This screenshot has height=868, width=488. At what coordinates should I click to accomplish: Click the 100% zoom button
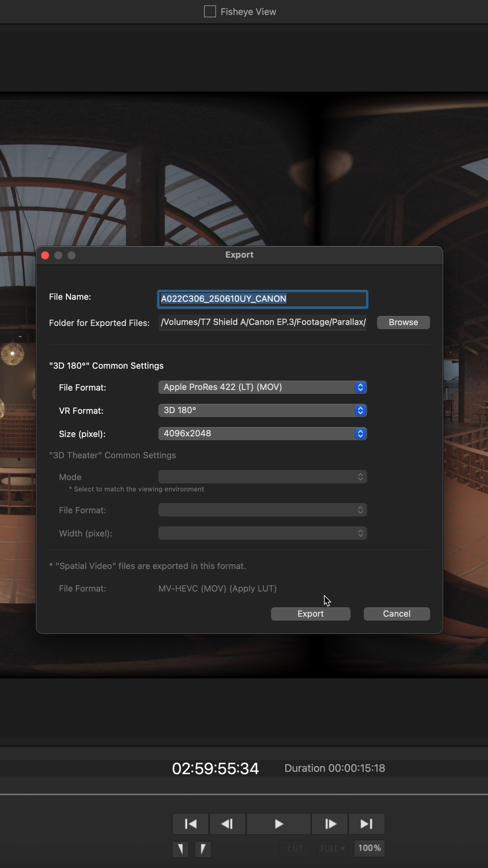coord(369,848)
